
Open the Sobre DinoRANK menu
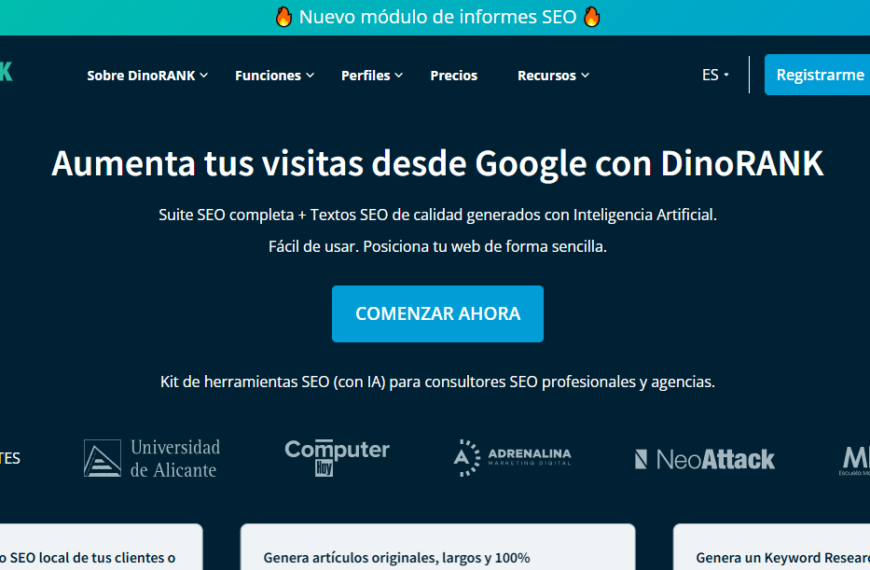click(x=147, y=75)
